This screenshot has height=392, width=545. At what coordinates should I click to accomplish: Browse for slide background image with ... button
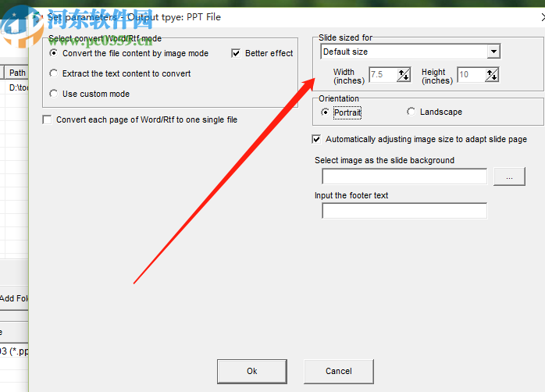pos(509,176)
